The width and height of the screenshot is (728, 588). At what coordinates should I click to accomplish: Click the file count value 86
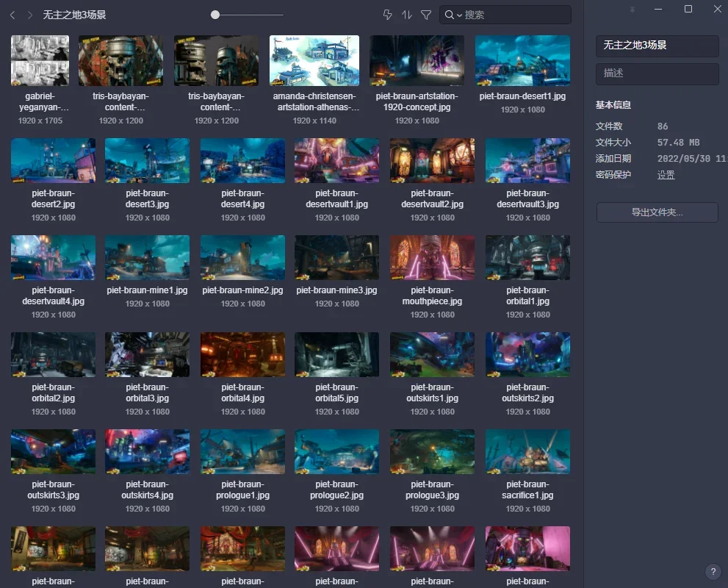pos(663,126)
